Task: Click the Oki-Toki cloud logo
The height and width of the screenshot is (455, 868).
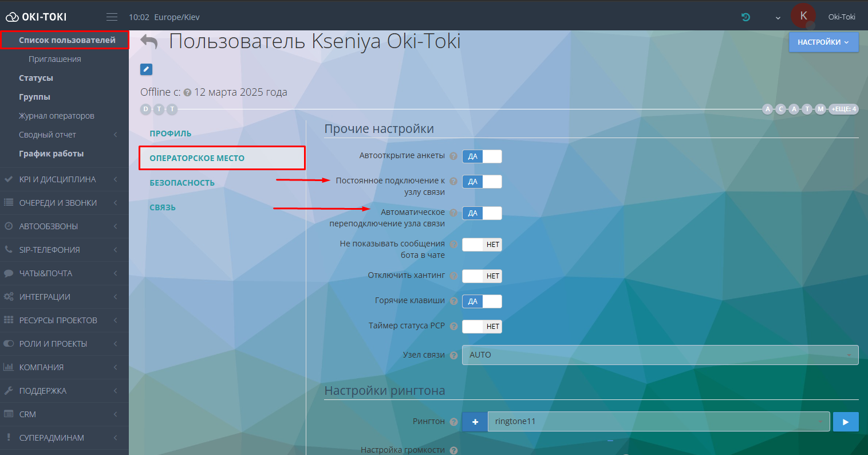Action: (x=36, y=17)
